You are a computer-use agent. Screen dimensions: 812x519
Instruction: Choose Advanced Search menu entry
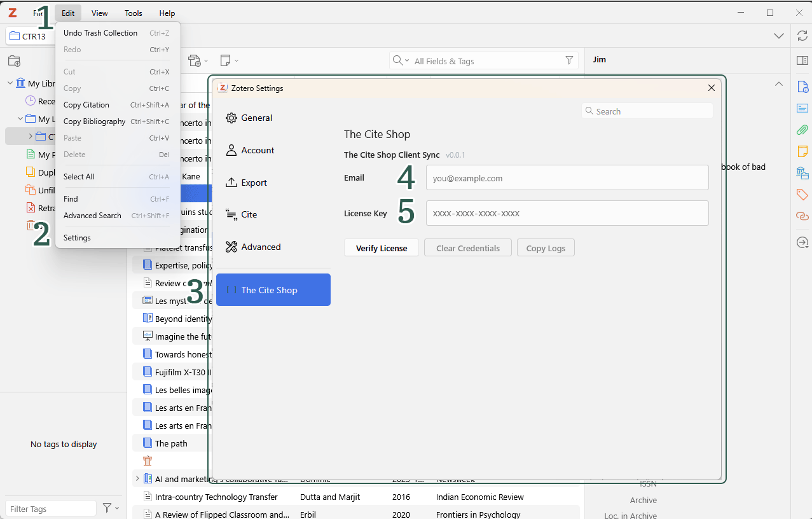(x=118, y=216)
